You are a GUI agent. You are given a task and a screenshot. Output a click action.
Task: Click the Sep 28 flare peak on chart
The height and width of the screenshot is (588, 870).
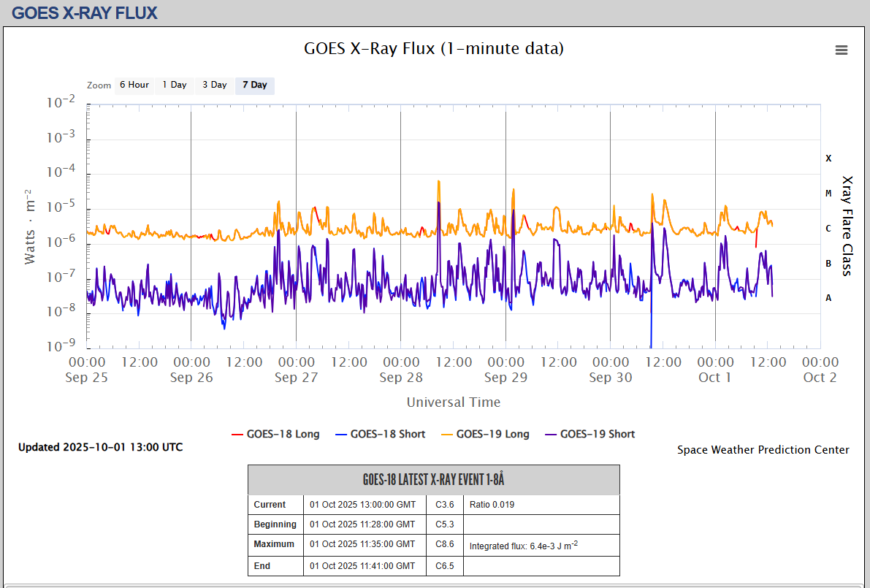(x=438, y=182)
